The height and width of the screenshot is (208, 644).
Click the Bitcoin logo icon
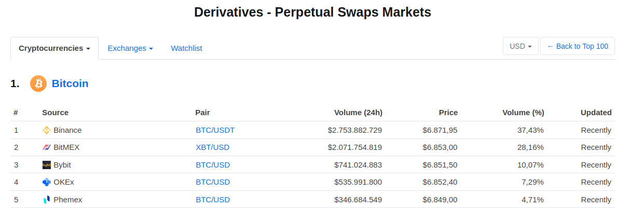tap(38, 84)
